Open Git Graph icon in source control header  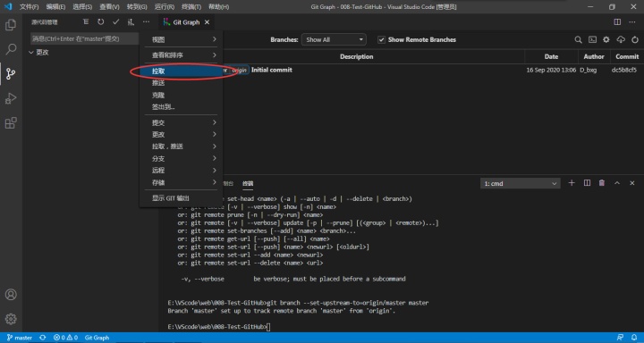(131, 22)
